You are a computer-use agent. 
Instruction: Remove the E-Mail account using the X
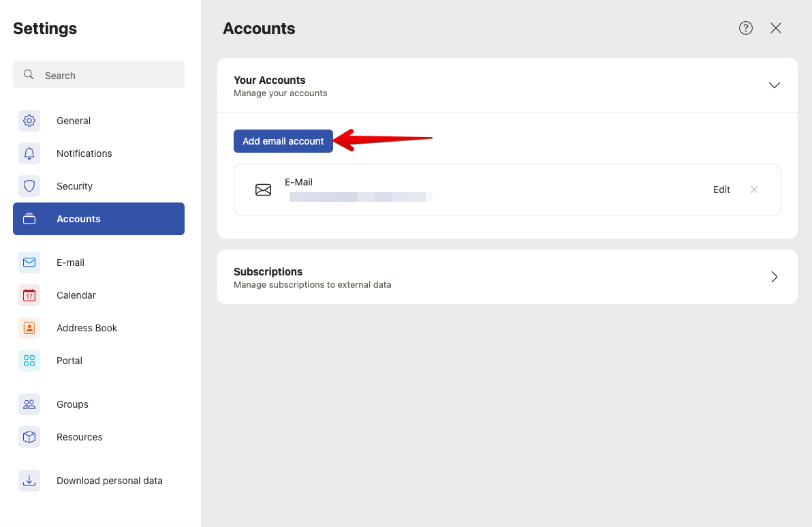(754, 190)
